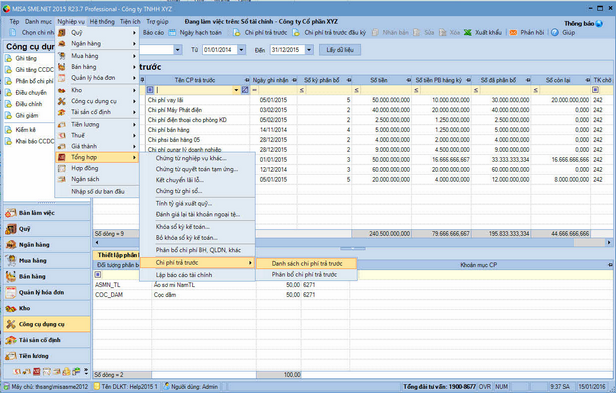
Task: Expand Chi phí trả trước submenu arrow
Action: pyautogui.click(x=250, y=263)
